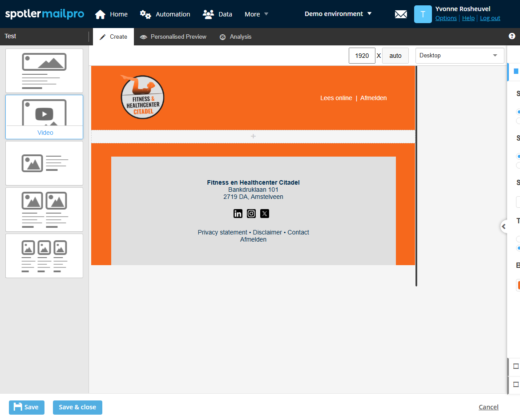Select the Video content block
520x420 pixels.
[x=44, y=117]
